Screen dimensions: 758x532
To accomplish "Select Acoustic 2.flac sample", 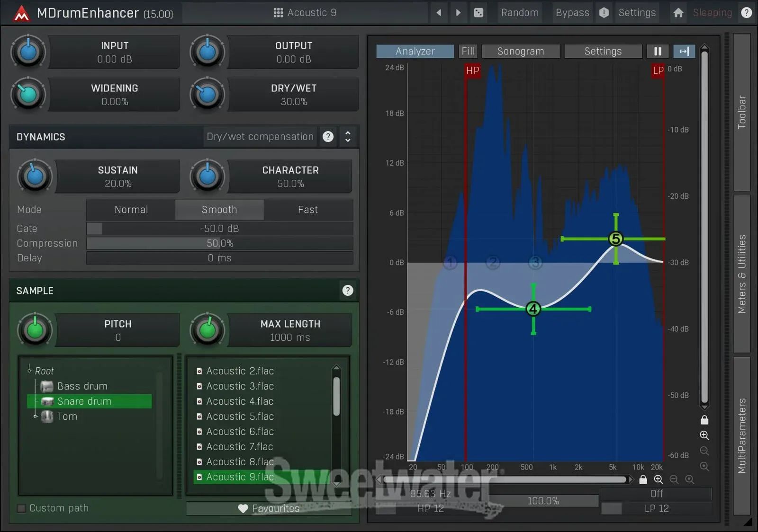I will click(x=240, y=371).
